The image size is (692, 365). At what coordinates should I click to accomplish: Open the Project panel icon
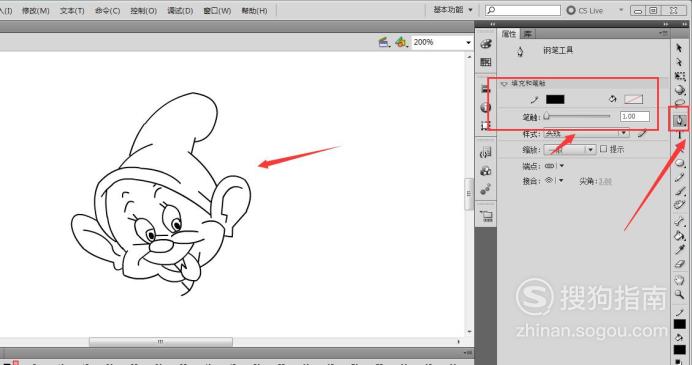[x=486, y=216]
